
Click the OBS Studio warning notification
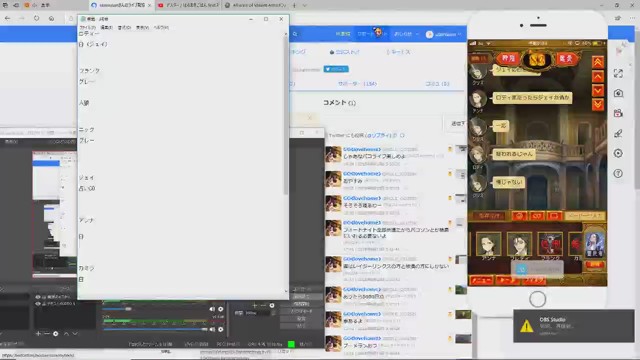click(573, 326)
